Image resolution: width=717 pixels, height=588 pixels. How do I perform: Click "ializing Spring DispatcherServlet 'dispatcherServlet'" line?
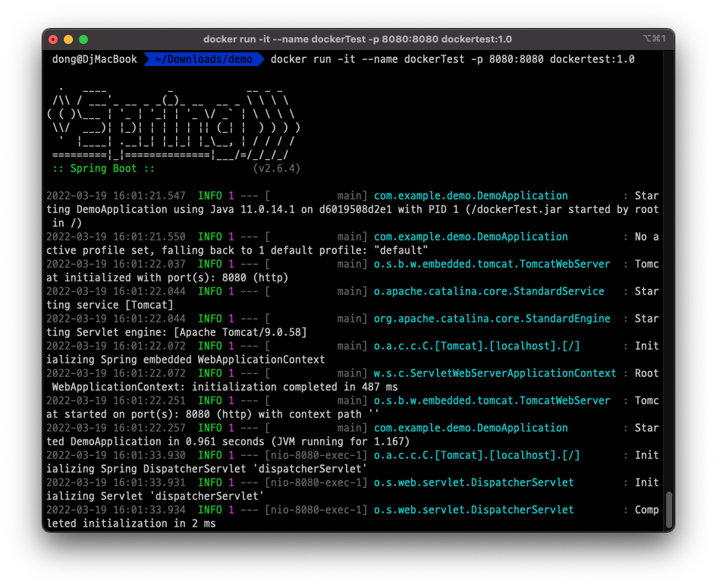206,469
